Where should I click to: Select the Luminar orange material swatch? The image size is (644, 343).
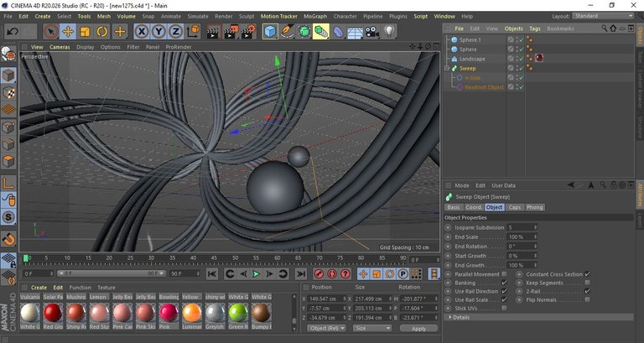[192, 313]
